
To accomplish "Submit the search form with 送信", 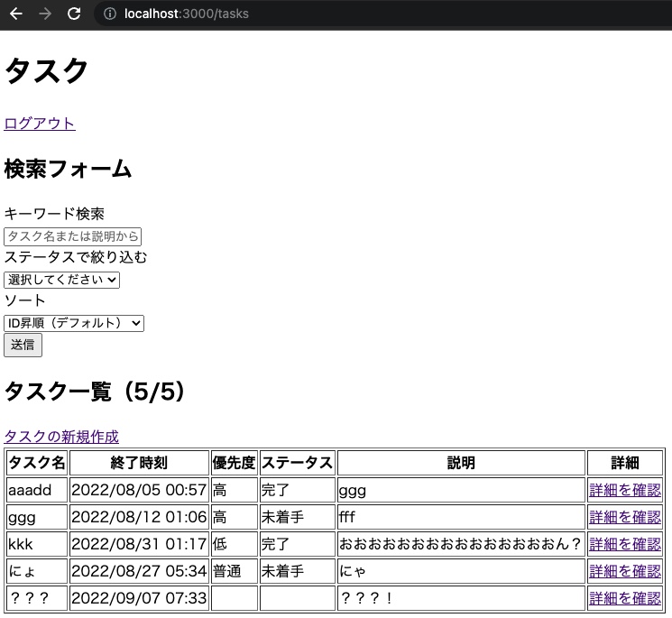I will coord(23,345).
